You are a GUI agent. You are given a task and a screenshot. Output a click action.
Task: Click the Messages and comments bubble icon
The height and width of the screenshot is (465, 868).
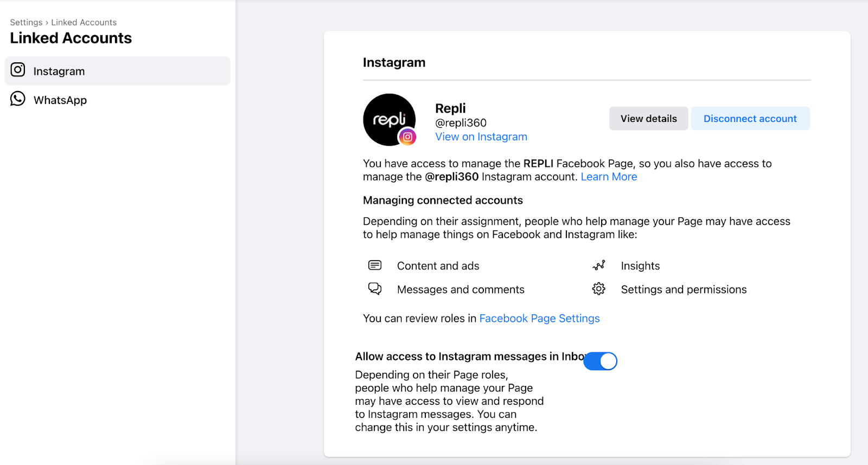tap(375, 288)
